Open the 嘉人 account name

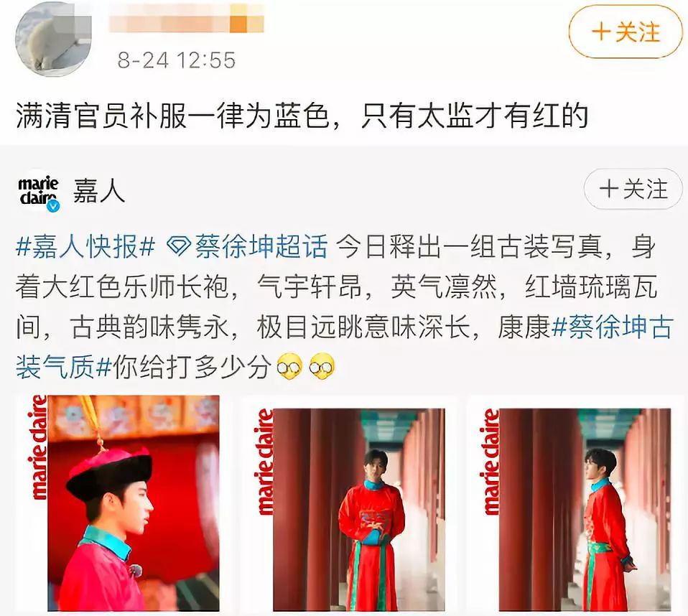(99, 191)
